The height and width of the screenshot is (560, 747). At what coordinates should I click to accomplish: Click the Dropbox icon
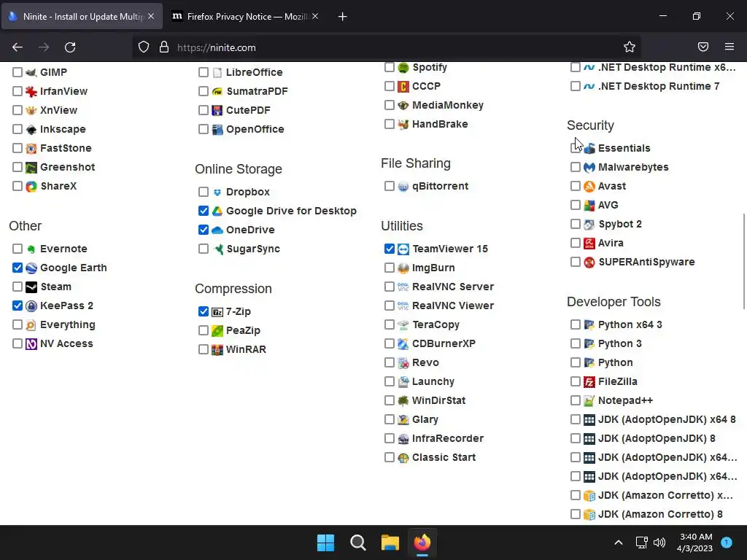217,192
